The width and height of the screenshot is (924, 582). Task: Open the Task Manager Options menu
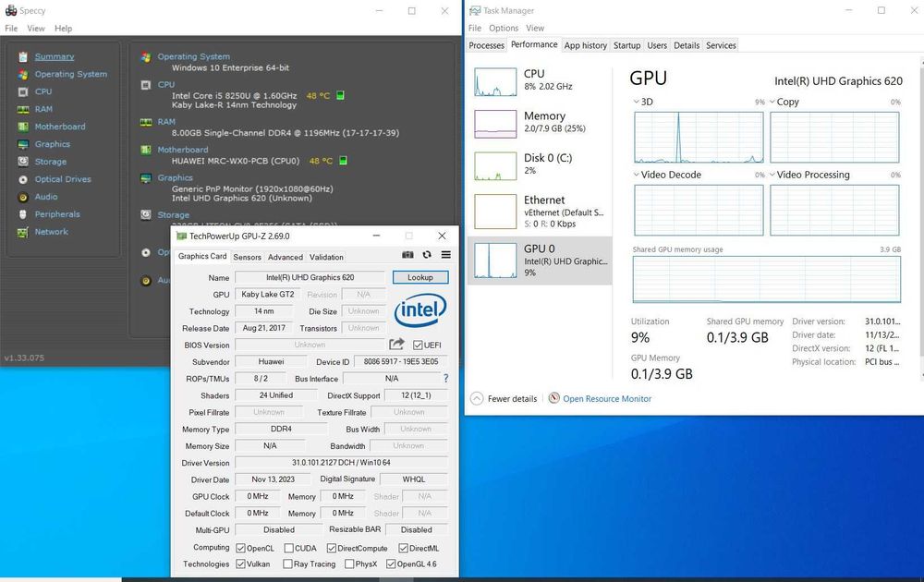[504, 29]
